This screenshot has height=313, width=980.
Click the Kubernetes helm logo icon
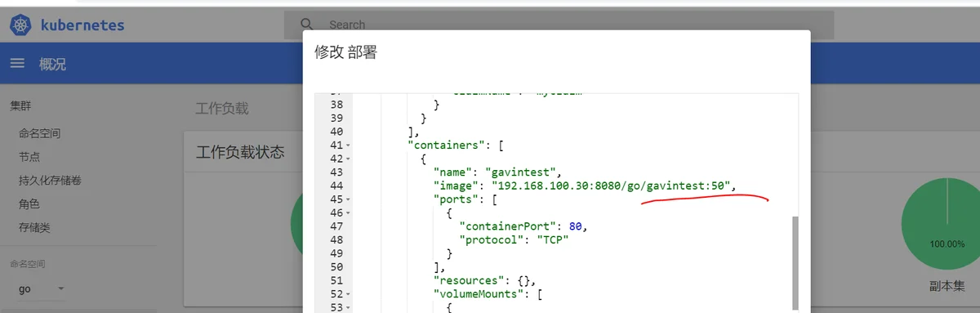[20, 25]
